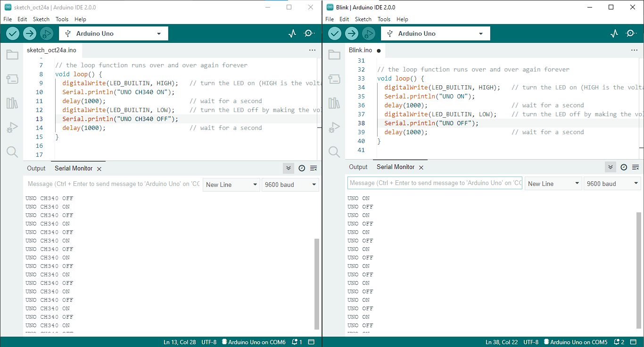This screenshot has width=644, height=347.
Task: Click code line Serial.println("UNO OFF")
Action: pyautogui.click(x=431, y=123)
